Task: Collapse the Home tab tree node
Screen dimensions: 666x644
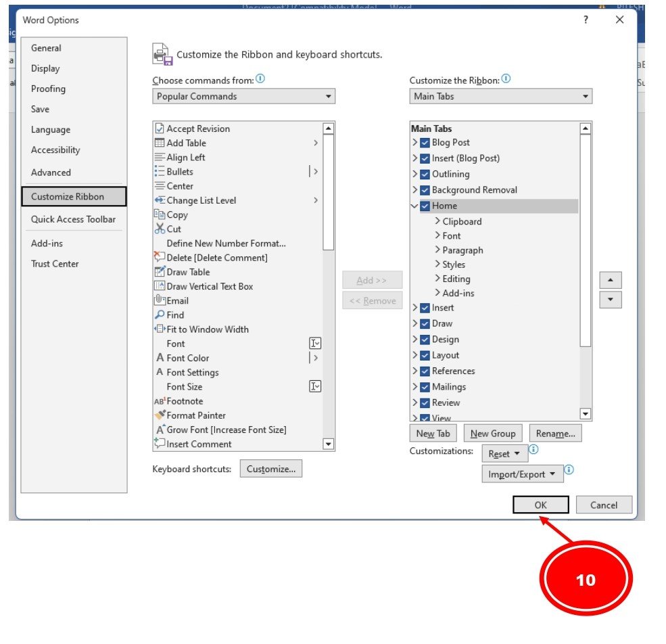Action: (414, 206)
